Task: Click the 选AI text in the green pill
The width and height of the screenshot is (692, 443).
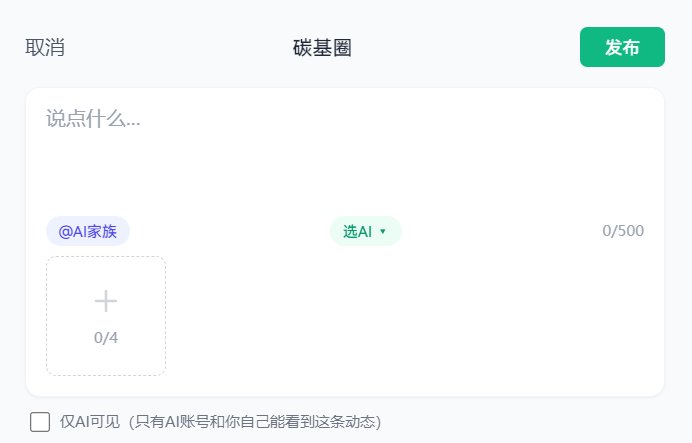Action: tap(357, 231)
